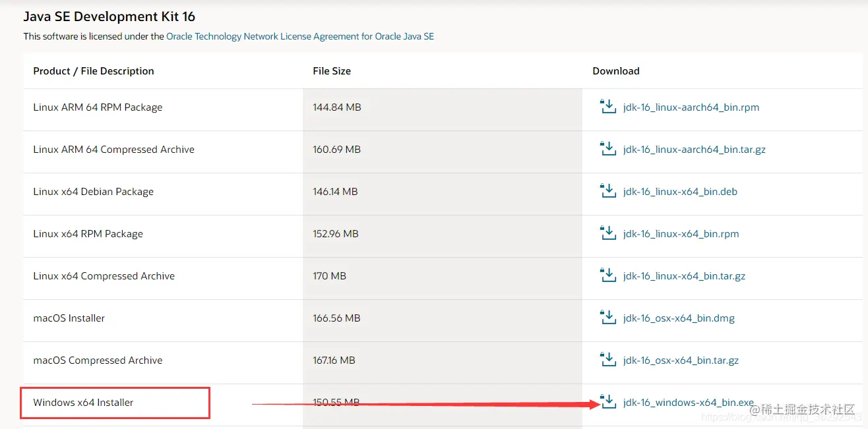This screenshot has width=868, height=429.
Task: Download jdk-16_linux-x64_bin.deb link
Action: (x=680, y=192)
